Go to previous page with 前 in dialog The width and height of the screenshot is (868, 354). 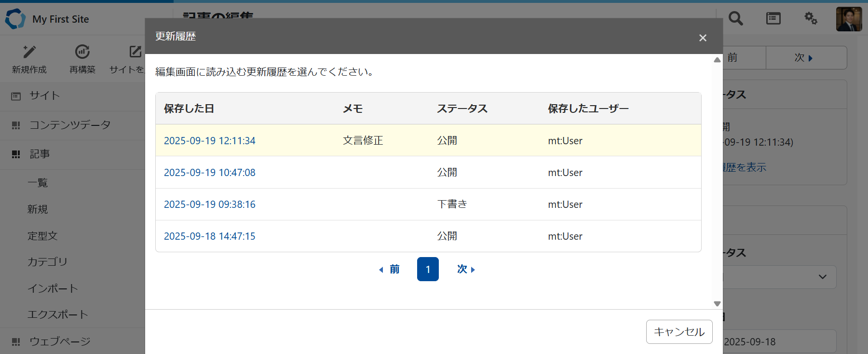pos(390,269)
